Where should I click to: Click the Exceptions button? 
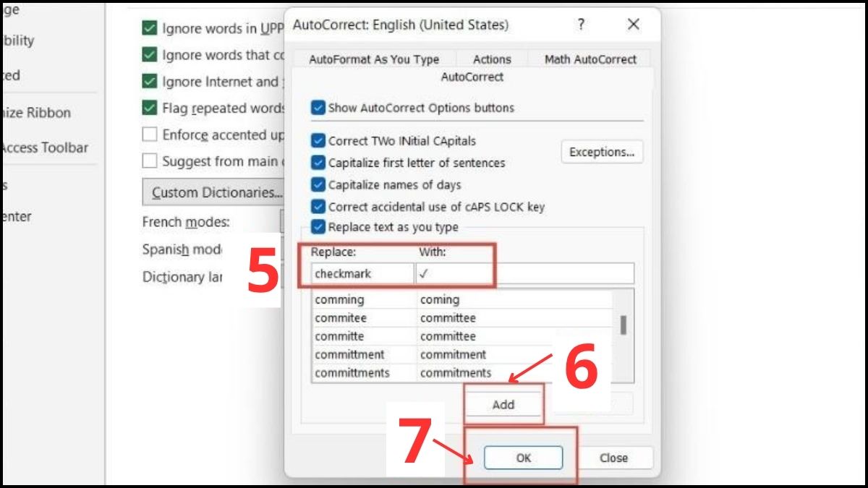coord(602,152)
